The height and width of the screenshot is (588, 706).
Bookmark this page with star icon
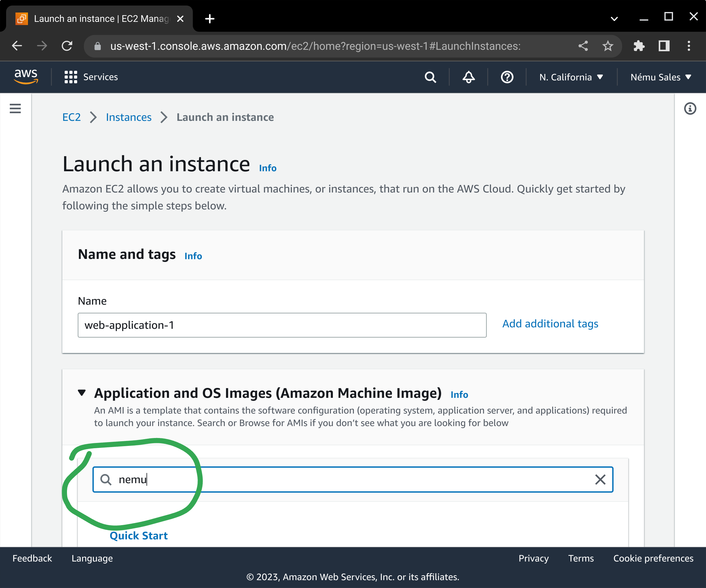[608, 46]
